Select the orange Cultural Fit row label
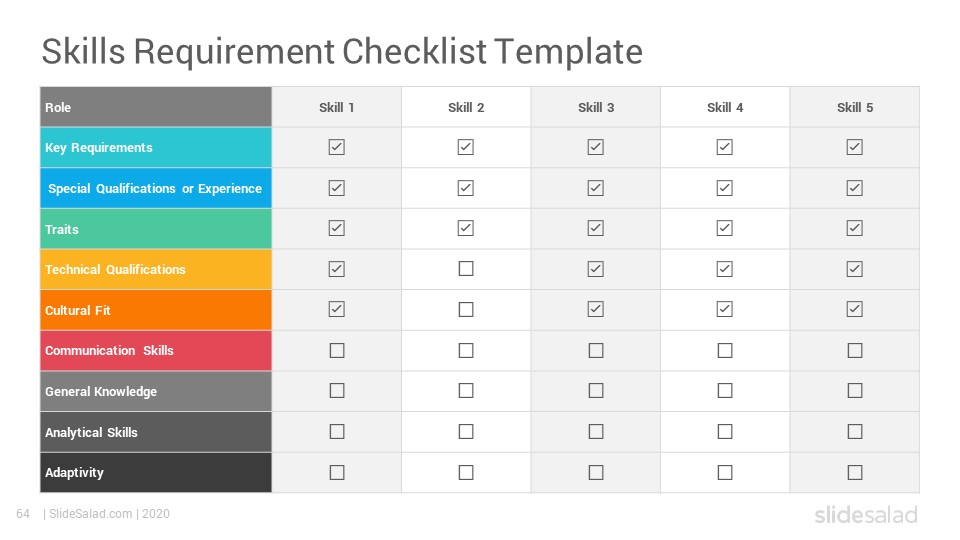Screen dimensions: 960x540 click(x=156, y=310)
